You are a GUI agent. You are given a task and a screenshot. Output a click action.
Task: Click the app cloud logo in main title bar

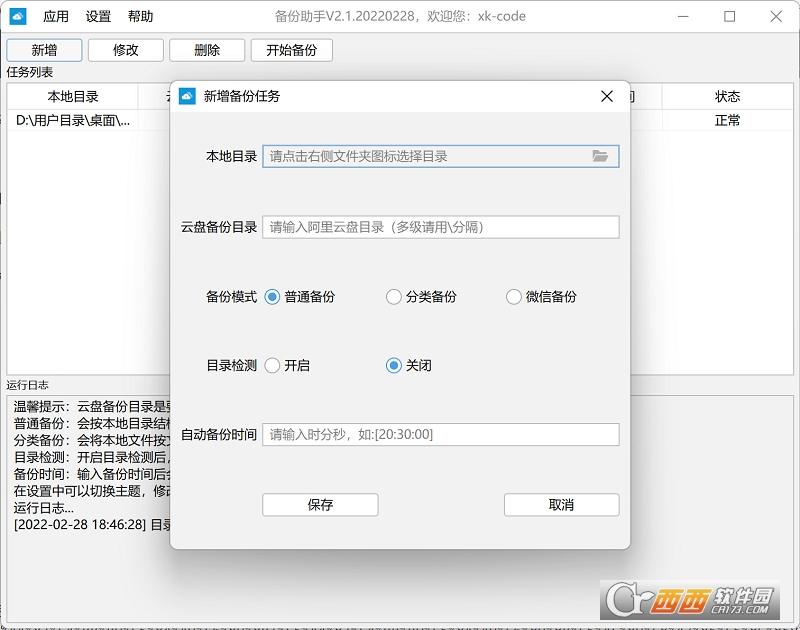[18, 16]
